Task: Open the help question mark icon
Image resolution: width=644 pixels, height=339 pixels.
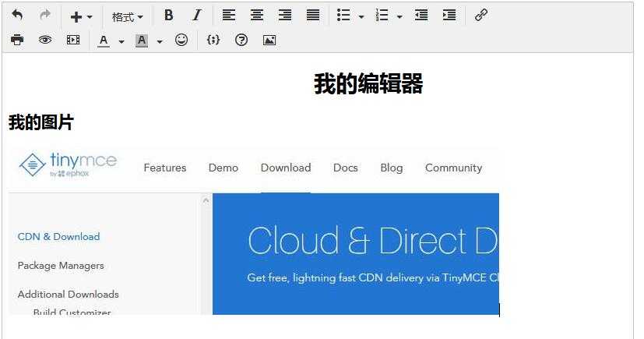Action: point(241,40)
